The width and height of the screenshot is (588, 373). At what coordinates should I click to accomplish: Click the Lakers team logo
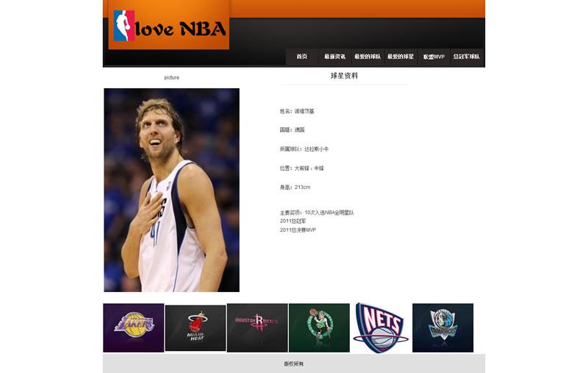(x=133, y=327)
